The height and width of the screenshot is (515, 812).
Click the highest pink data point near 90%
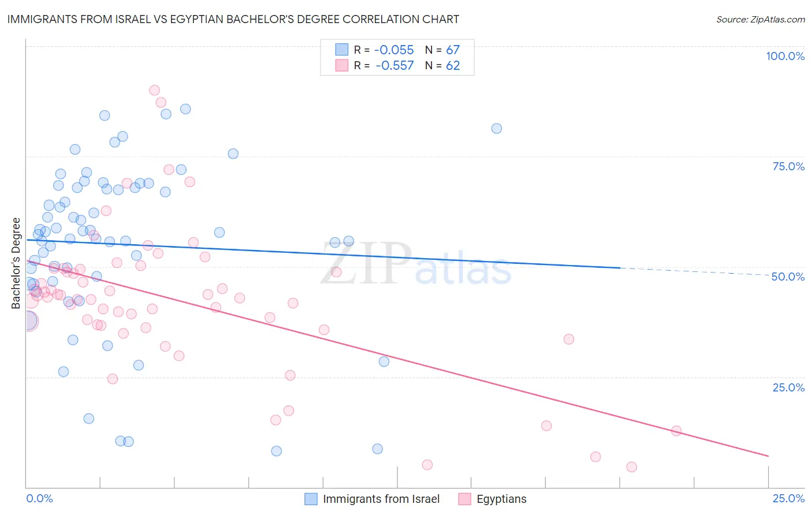coord(154,90)
